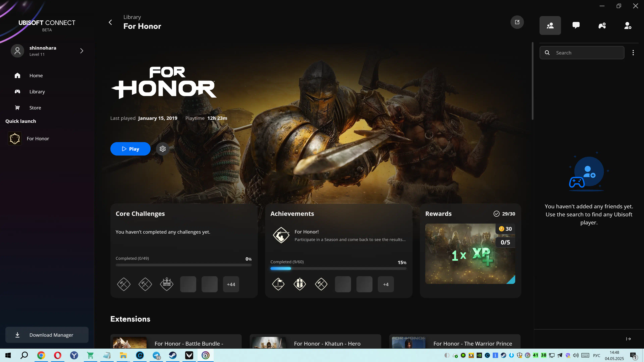The image size is (644, 362).
Task: Click the main page vertical scrollbar
Action: click(532, 81)
